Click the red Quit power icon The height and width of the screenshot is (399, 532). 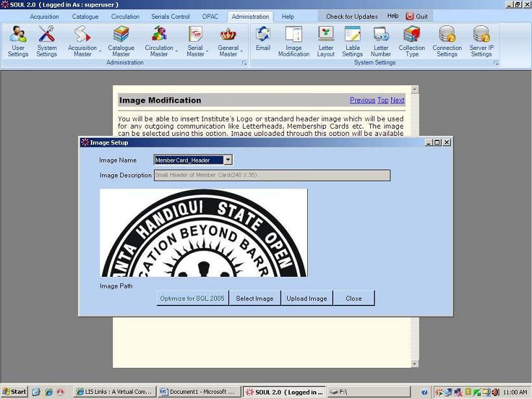pos(410,16)
